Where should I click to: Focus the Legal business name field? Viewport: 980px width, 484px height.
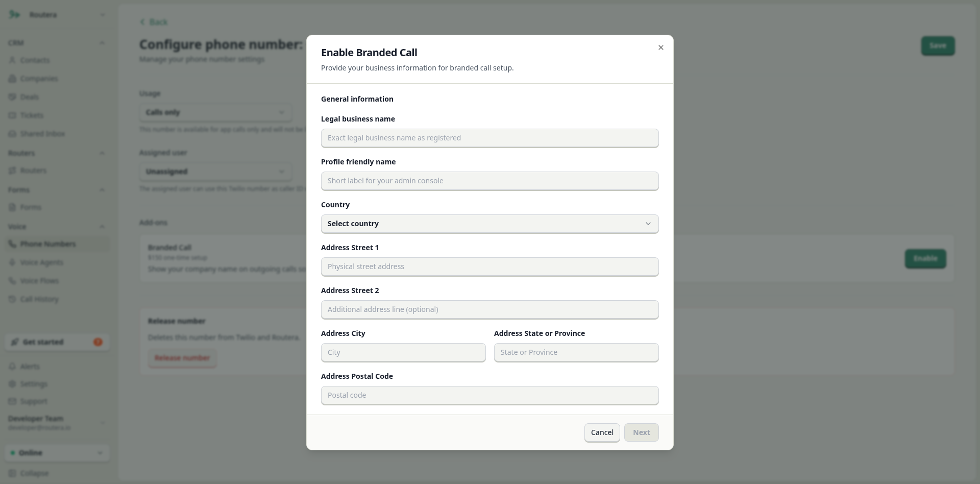[490, 138]
